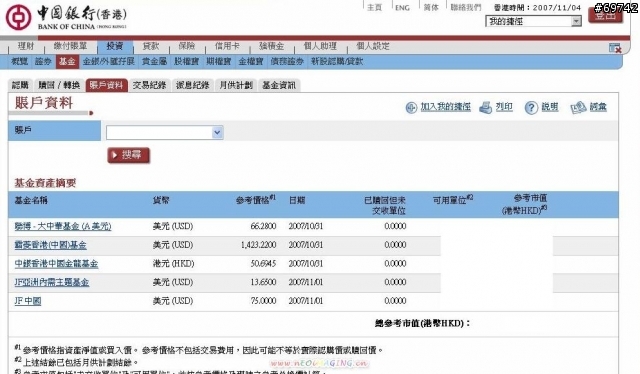Screen dimensions: 640x374
Task: Go to 貴金屬 in the submenu
Action: (154, 61)
